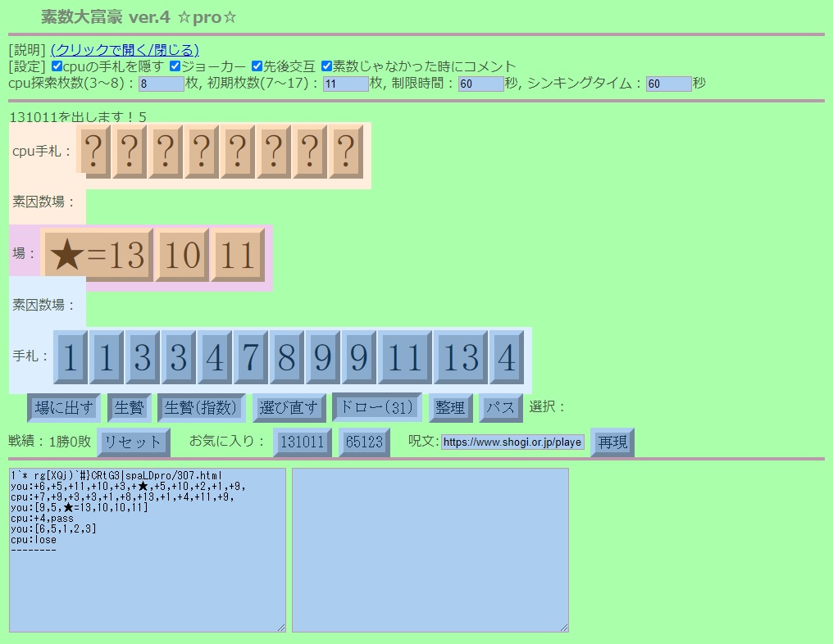Draw a card with ドロー(31) button
833x644 pixels.
pyautogui.click(x=376, y=407)
